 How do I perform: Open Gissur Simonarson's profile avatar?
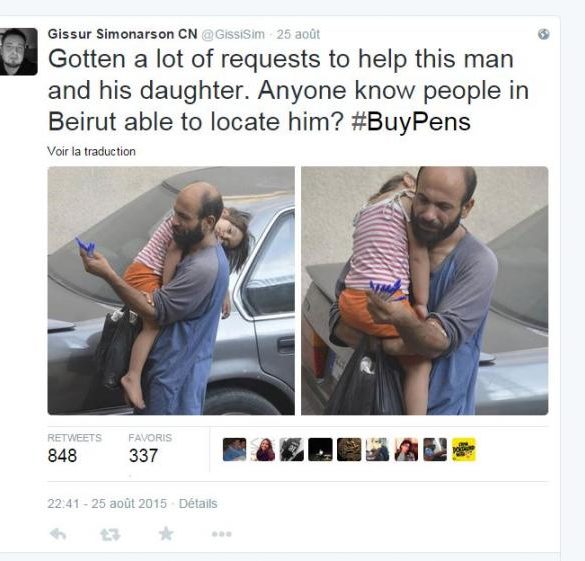[x=18, y=51]
